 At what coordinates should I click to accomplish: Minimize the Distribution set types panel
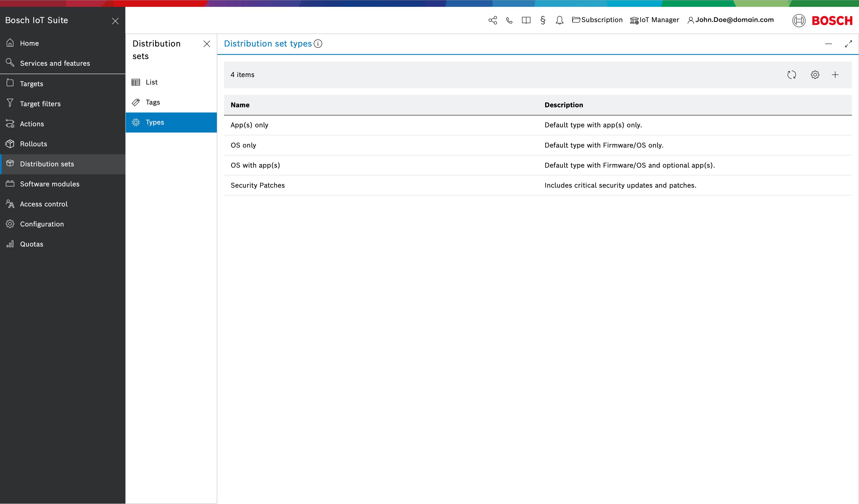(828, 44)
